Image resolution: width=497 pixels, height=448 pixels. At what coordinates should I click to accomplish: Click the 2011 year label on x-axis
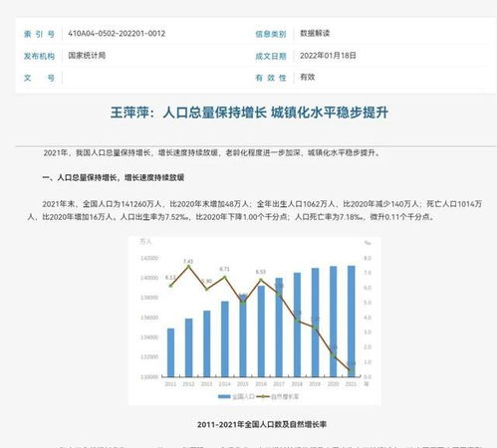pyautogui.click(x=170, y=384)
